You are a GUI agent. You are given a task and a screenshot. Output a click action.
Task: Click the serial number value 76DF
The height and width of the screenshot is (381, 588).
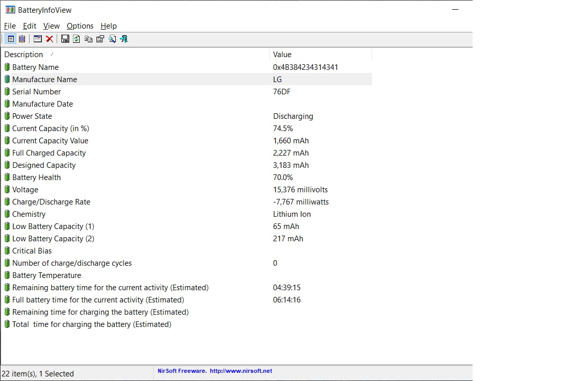click(x=282, y=92)
